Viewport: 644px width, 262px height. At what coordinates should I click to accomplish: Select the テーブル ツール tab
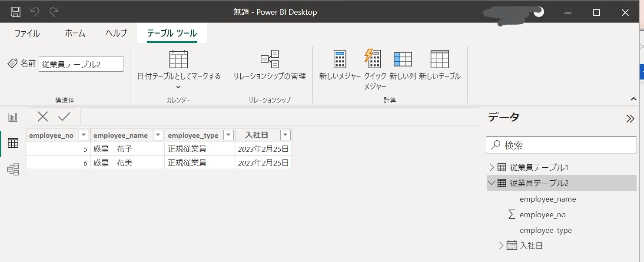pyautogui.click(x=172, y=33)
